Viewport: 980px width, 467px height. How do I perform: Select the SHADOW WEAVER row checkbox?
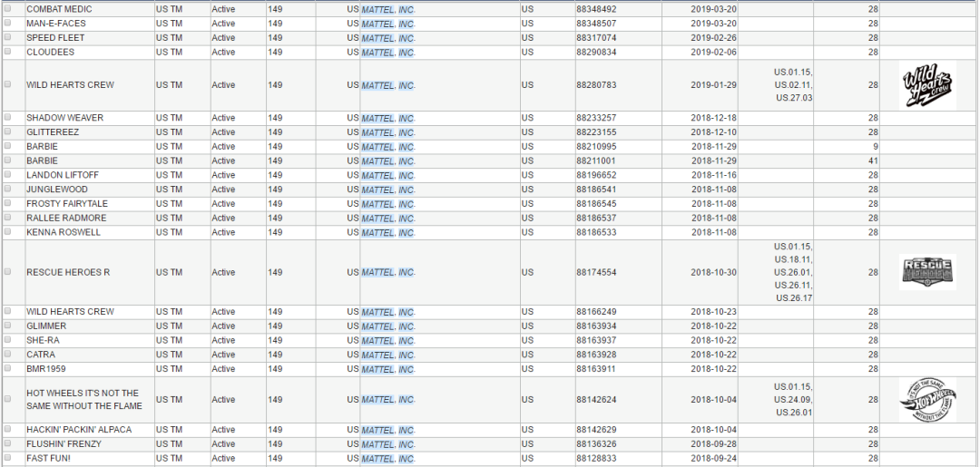click(7, 117)
